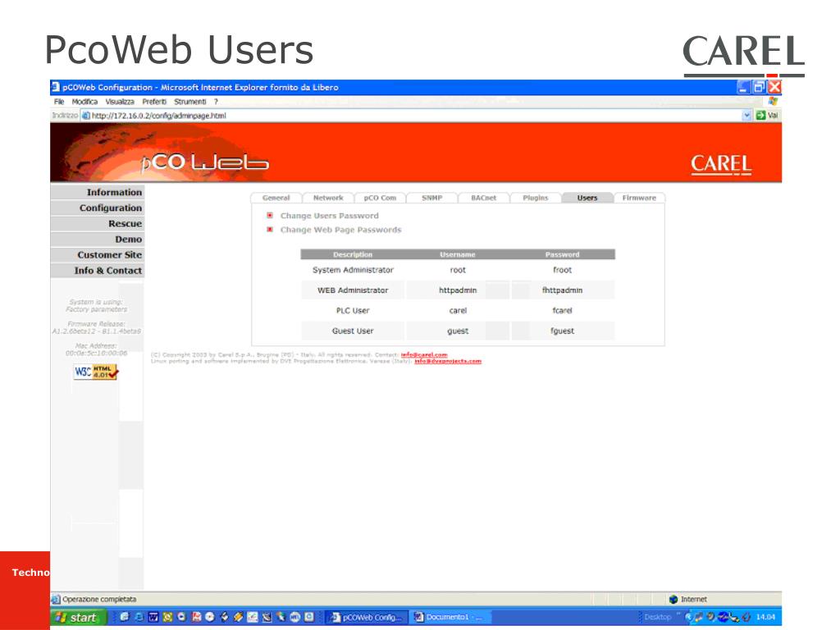This screenshot has width=840, height=630.
Task: Open the Modifica menu
Action: pyautogui.click(x=84, y=102)
